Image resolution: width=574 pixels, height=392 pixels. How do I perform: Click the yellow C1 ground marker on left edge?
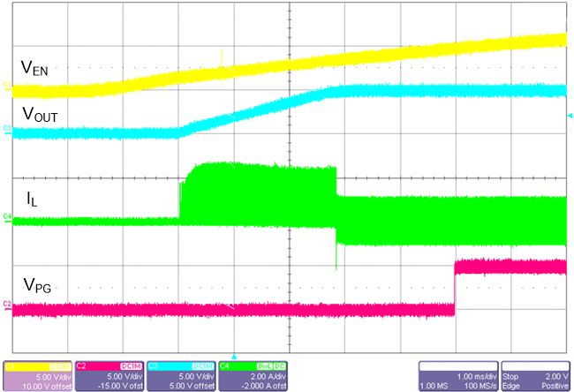tap(5, 86)
